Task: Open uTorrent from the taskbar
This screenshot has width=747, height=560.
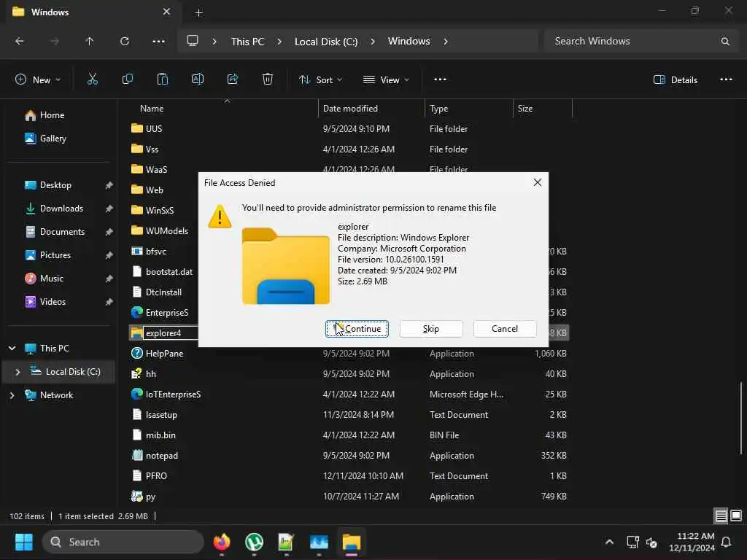Action: (x=254, y=542)
